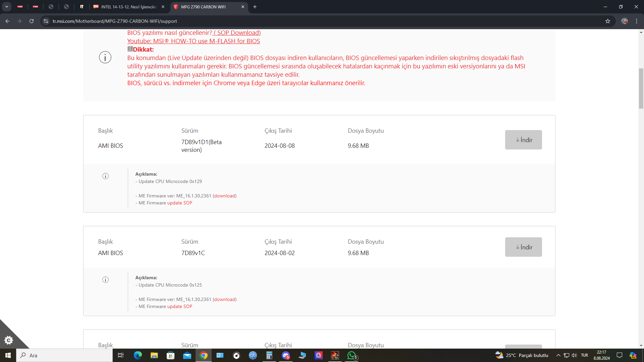This screenshot has width=644, height=362.
Task: Open Microsoft Store from the taskbar
Action: 170,355
